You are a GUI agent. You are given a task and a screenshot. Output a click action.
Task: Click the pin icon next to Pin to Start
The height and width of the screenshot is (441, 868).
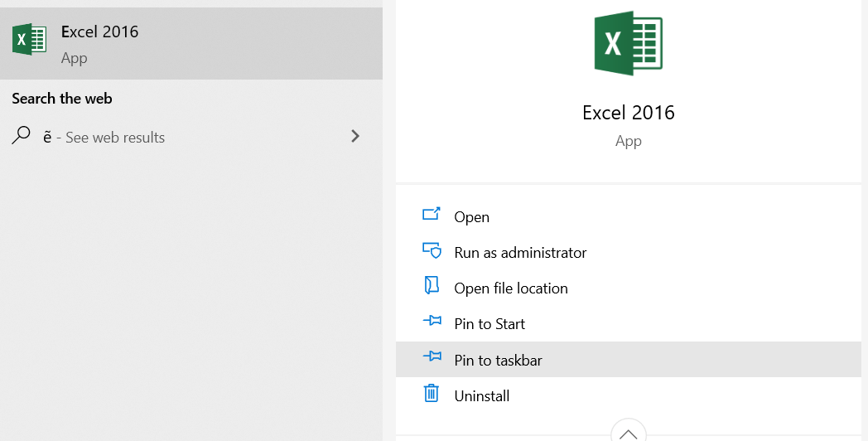(x=431, y=322)
